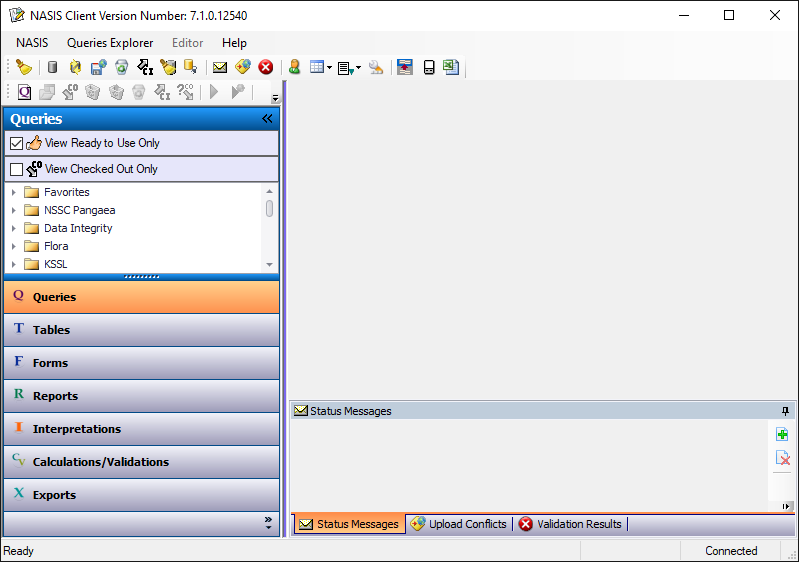The height and width of the screenshot is (562, 799).
Task: Open Status Messages via envelope toolbar icon
Action: pos(220,67)
